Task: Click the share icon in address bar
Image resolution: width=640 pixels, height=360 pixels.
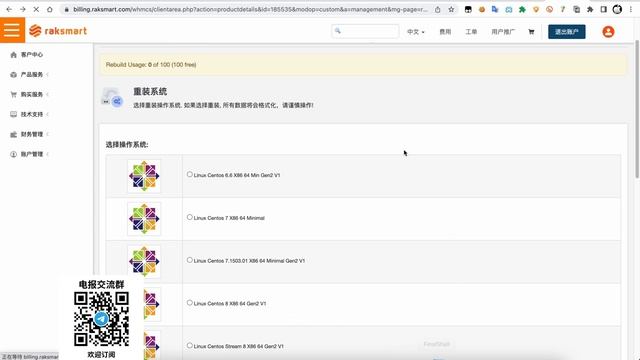Action: pyautogui.click(x=438, y=9)
